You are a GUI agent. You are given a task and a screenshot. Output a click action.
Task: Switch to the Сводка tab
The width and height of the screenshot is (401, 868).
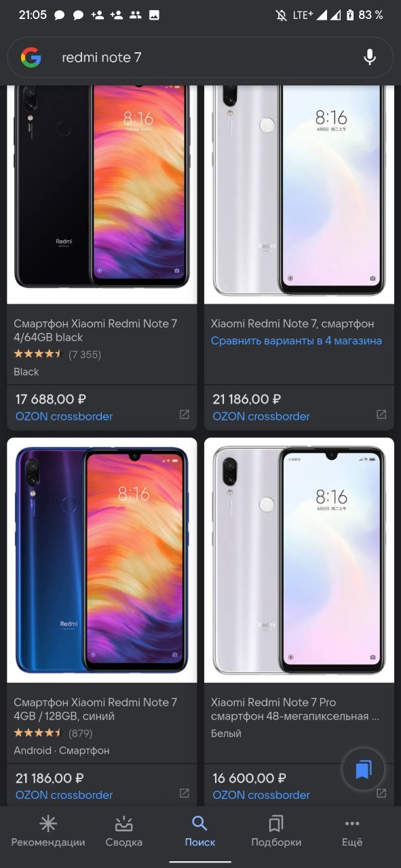(x=124, y=832)
